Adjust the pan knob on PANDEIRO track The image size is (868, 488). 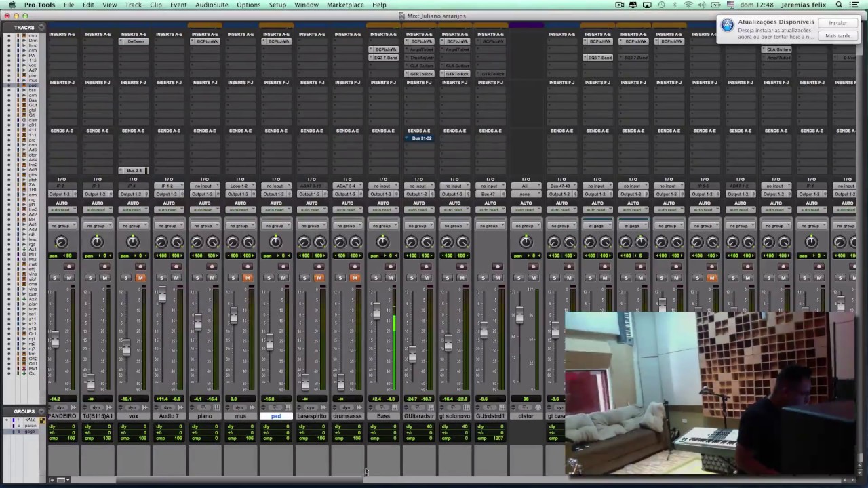(x=61, y=242)
